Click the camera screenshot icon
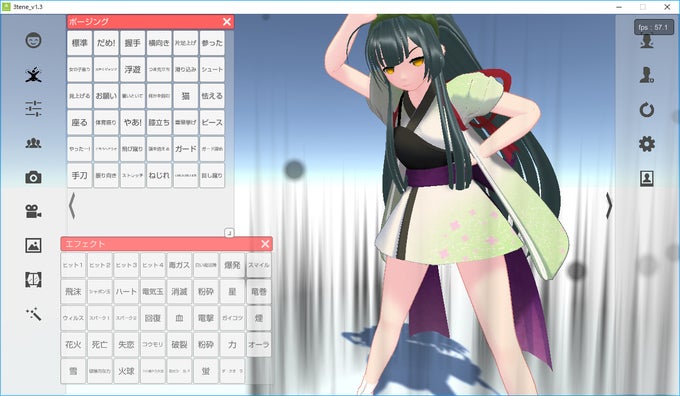680x396 pixels. (x=33, y=177)
